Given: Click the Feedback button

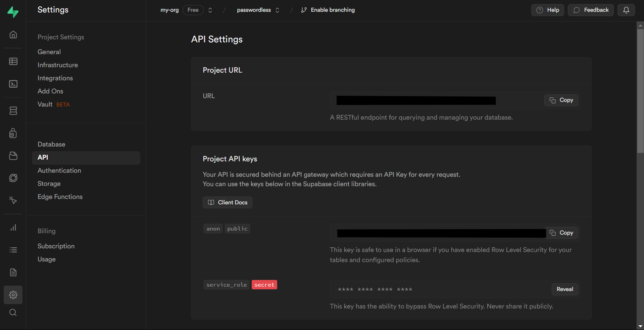Looking at the screenshot, I should [x=591, y=10].
